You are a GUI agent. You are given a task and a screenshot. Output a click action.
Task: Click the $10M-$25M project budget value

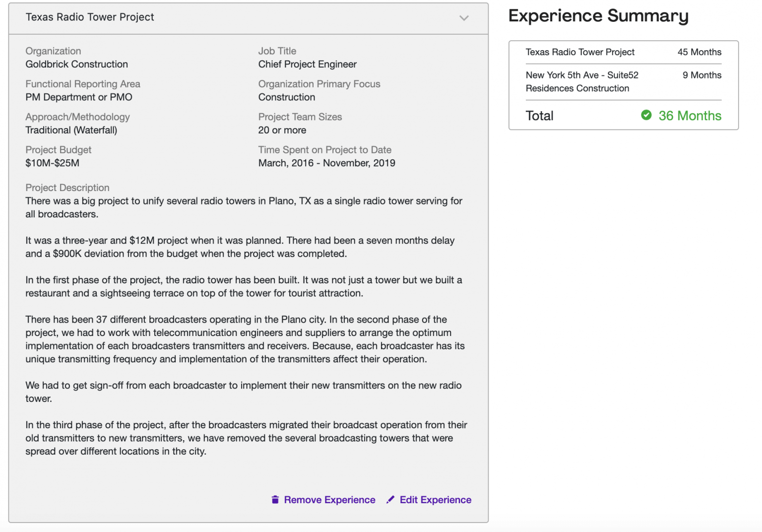click(x=52, y=163)
